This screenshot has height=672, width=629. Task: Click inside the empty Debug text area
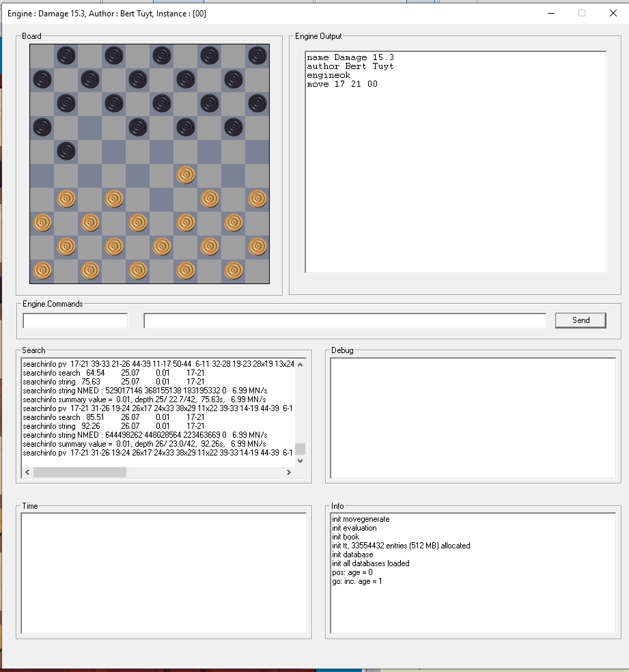pyautogui.click(x=473, y=417)
